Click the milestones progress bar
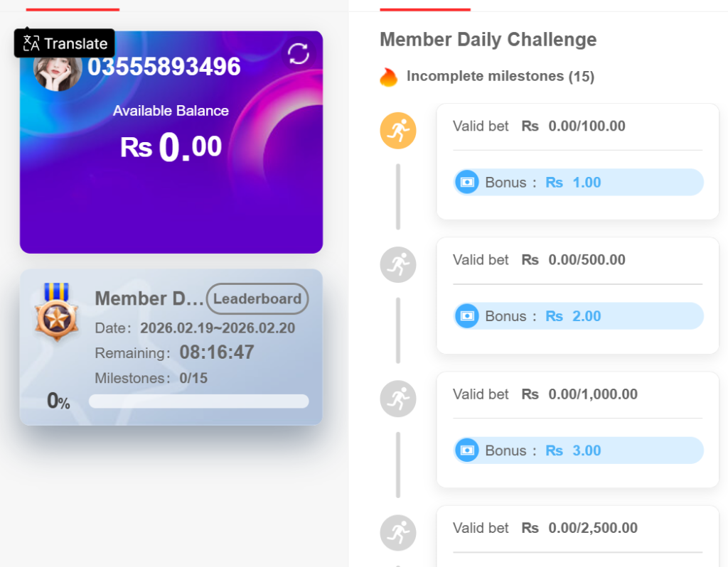The height and width of the screenshot is (567, 728). (x=199, y=401)
